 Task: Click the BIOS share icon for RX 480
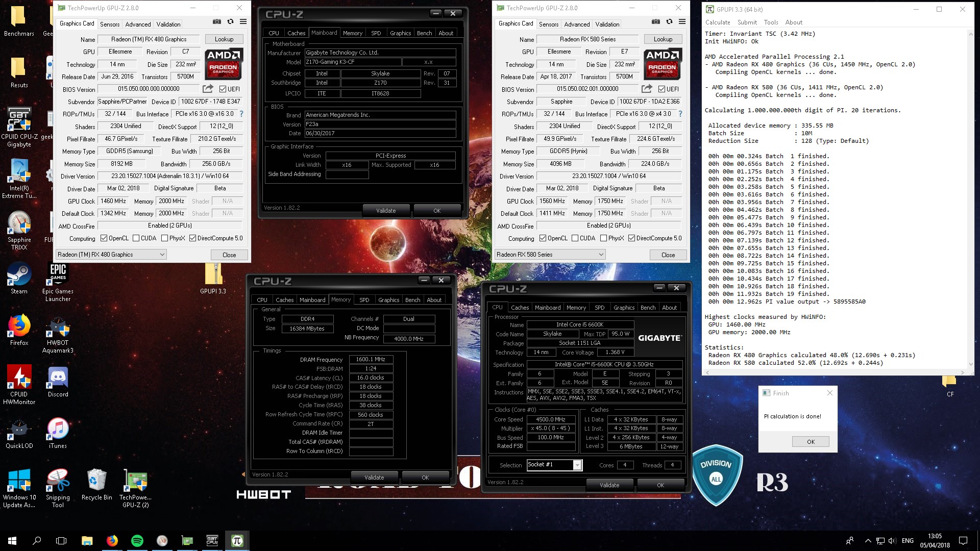208,89
